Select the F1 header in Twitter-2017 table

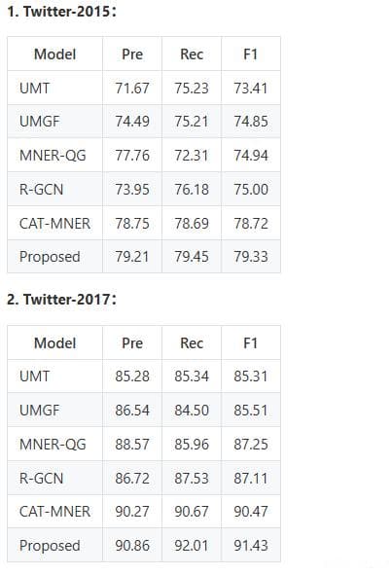[x=251, y=343]
